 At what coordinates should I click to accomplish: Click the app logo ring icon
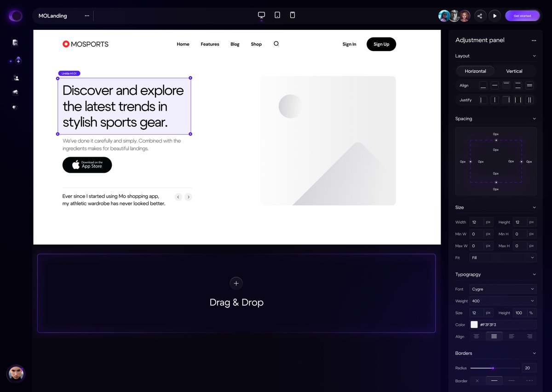pyautogui.click(x=16, y=16)
